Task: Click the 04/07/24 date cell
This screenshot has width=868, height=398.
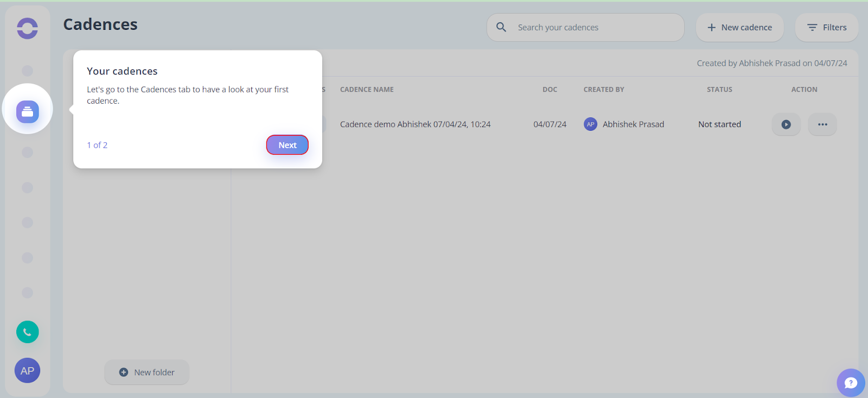Action: [550, 124]
